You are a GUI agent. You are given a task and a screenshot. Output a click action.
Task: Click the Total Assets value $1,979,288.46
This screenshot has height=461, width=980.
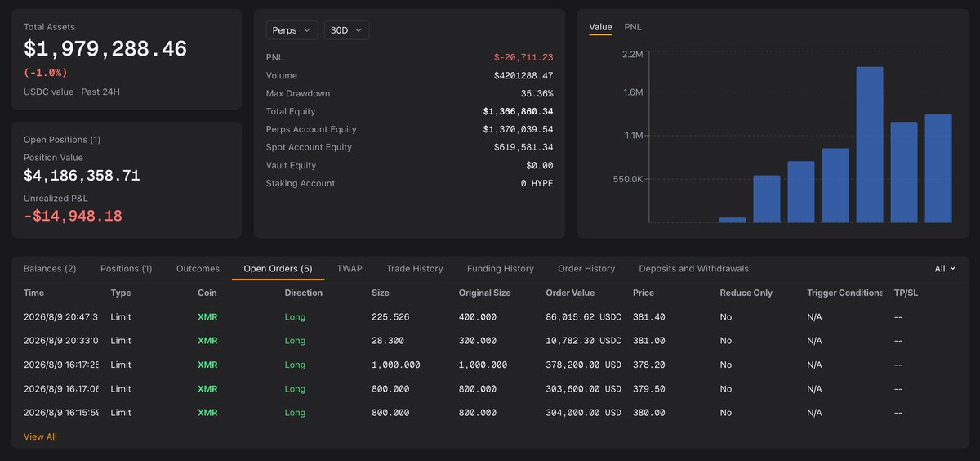click(105, 49)
